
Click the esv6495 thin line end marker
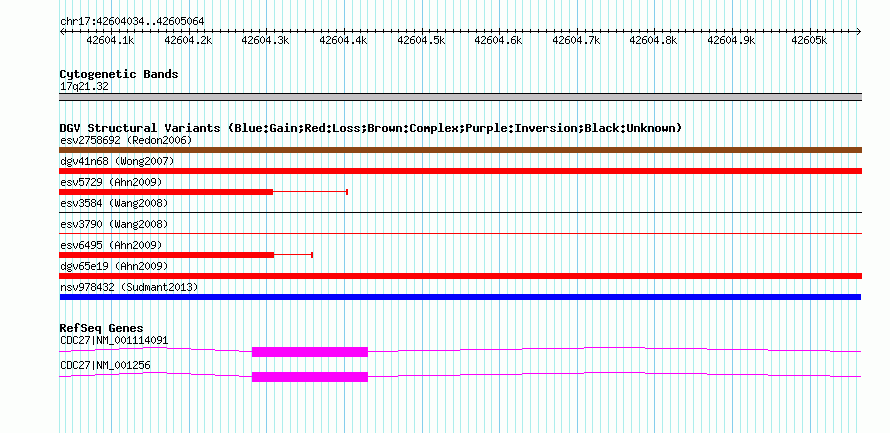[x=312, y=255]
